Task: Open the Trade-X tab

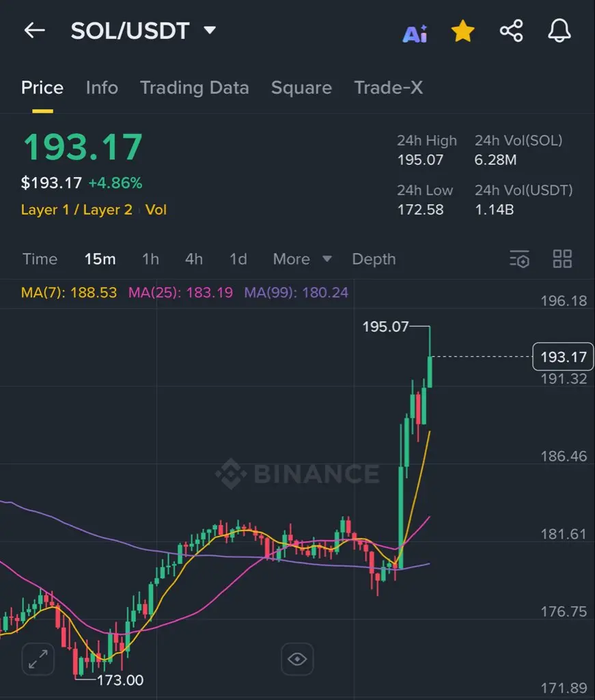Action: (x=389, y=87)
